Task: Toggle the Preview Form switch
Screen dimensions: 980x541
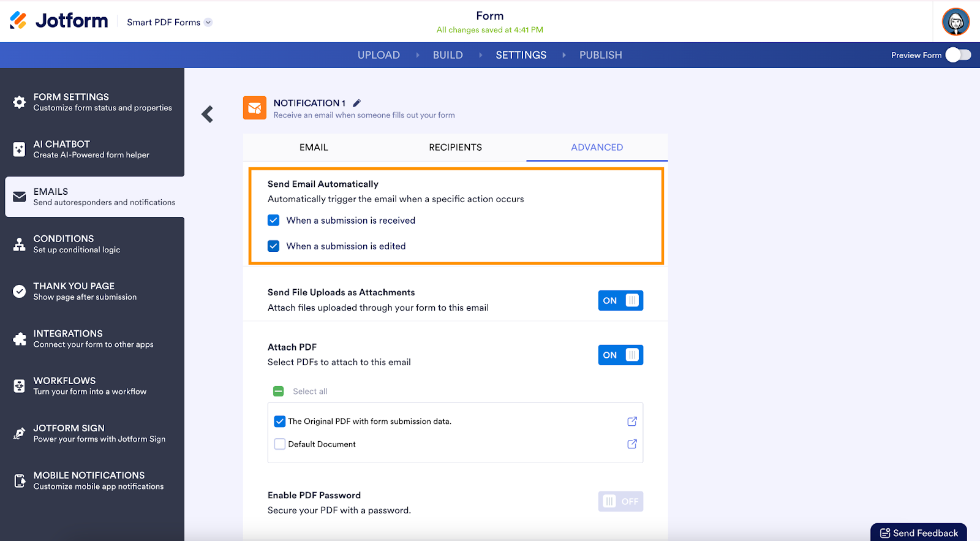Action: pyautogui.click(x=958, y=55)
